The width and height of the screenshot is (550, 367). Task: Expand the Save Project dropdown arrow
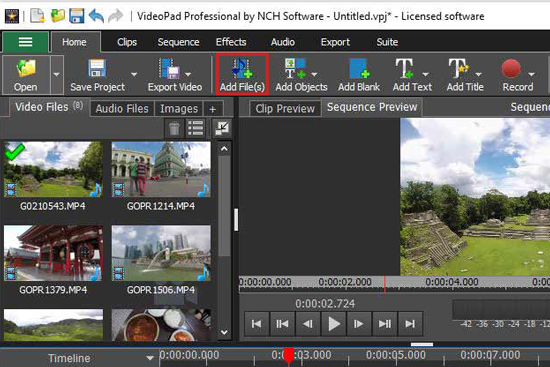point(134,74)
